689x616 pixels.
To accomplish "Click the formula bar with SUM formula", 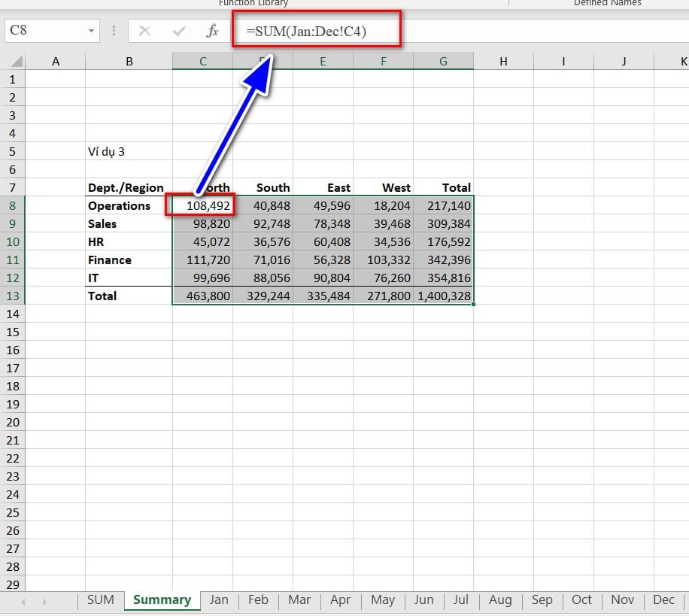I will click(x=451, y=31).
